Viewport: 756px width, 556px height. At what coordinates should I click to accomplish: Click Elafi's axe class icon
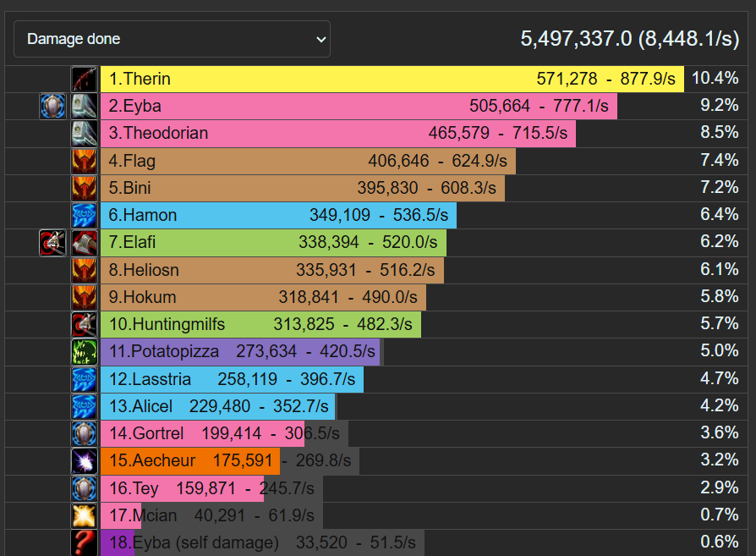[85, 243]
